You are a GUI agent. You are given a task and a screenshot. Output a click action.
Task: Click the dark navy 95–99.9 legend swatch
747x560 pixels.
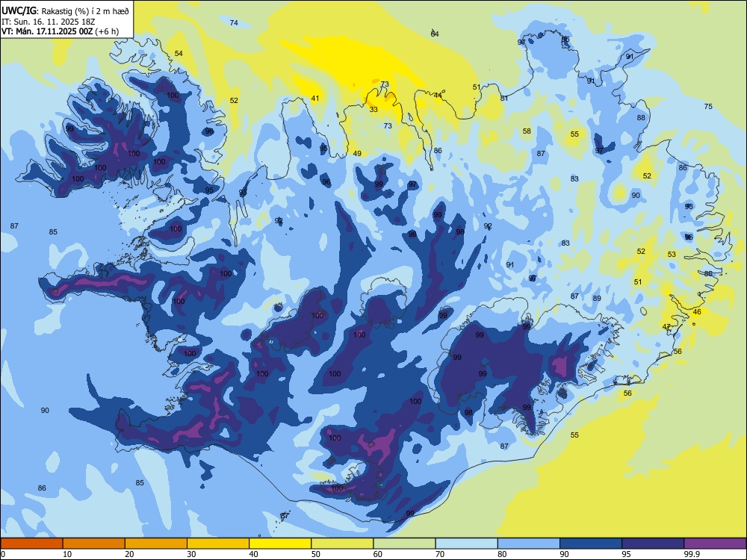click(x=653, y=544)
